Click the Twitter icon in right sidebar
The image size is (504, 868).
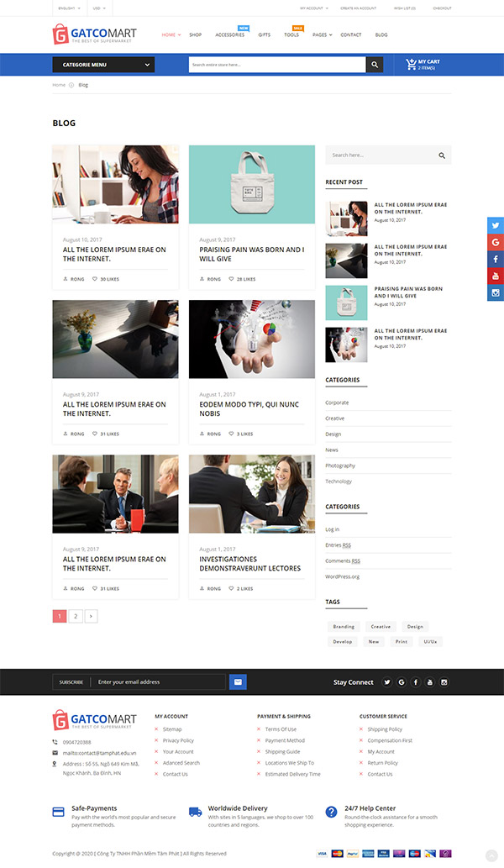tap(496, 225)
